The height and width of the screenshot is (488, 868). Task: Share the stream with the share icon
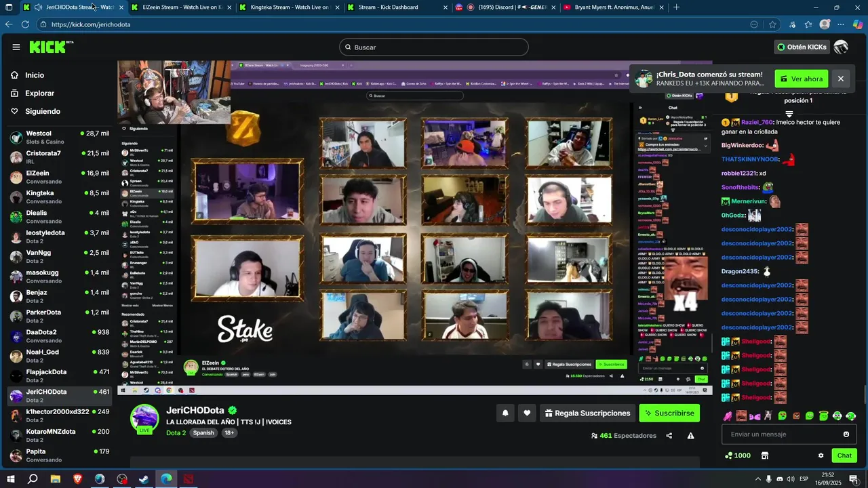[x=669, y=436]
